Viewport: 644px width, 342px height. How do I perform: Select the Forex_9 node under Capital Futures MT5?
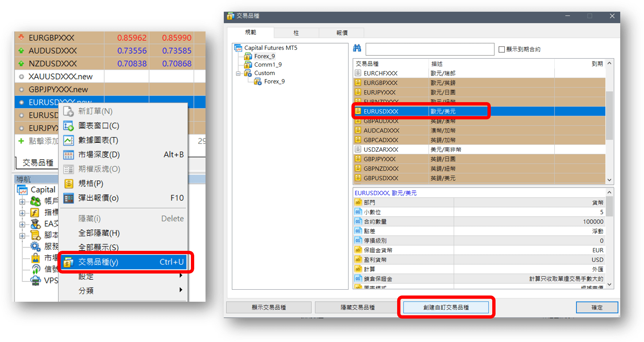264,56
